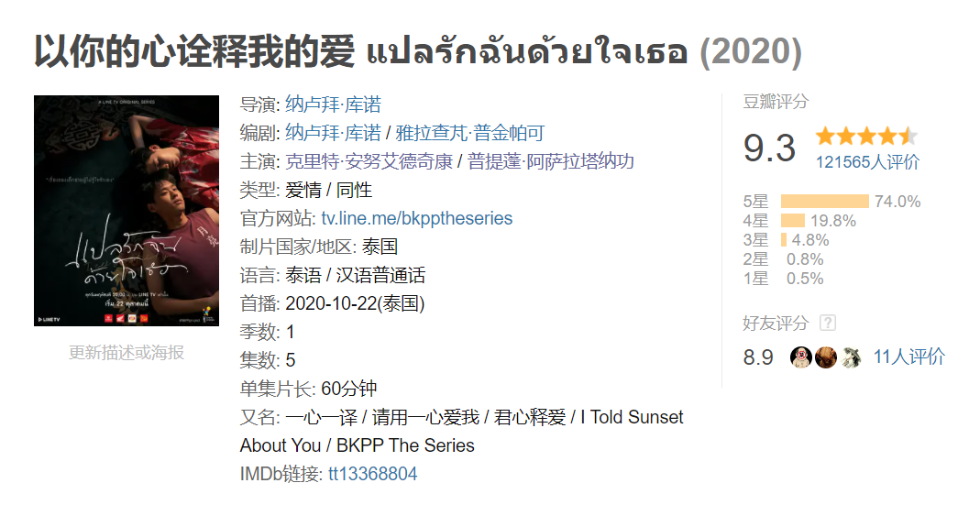Click the five-star rating icons
This screenshot has width=980, height=505.
click(867, 136)
